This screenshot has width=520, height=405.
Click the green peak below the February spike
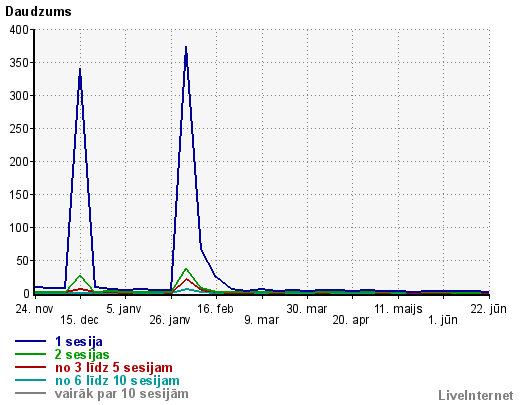(x=186, y=269)
